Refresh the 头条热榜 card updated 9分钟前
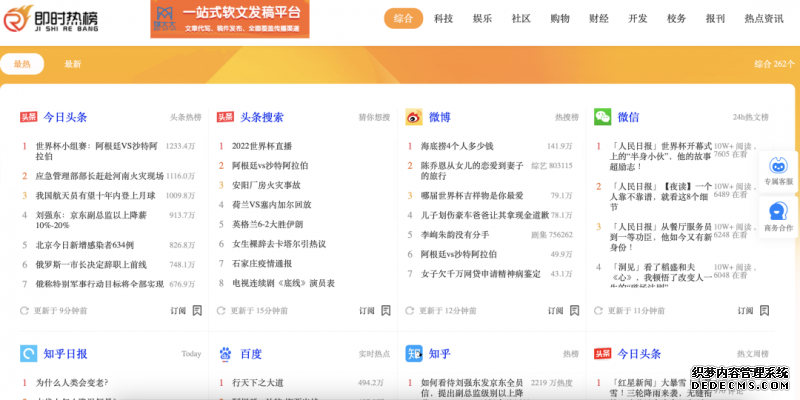 pos(24,310)
